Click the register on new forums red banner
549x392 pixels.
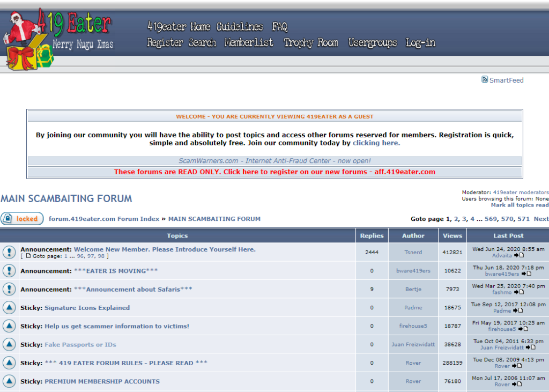(x=274, y=172)
